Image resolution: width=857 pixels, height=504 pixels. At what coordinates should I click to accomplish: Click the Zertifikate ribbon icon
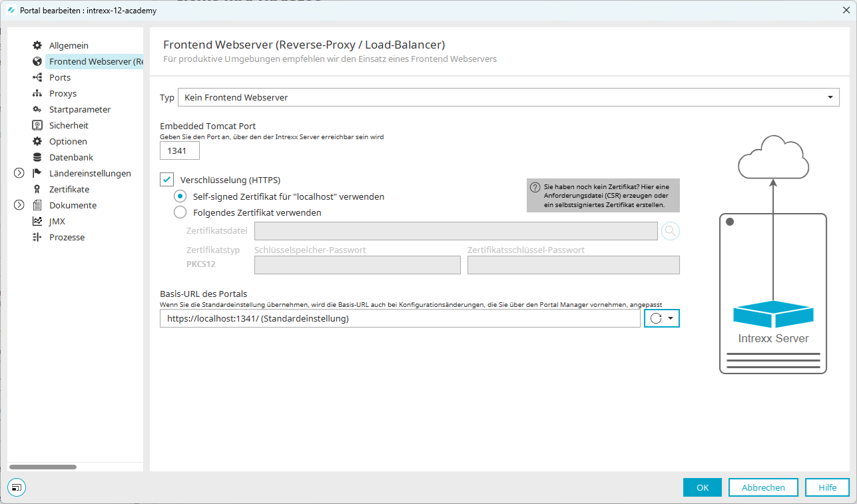tap(37, 189)
